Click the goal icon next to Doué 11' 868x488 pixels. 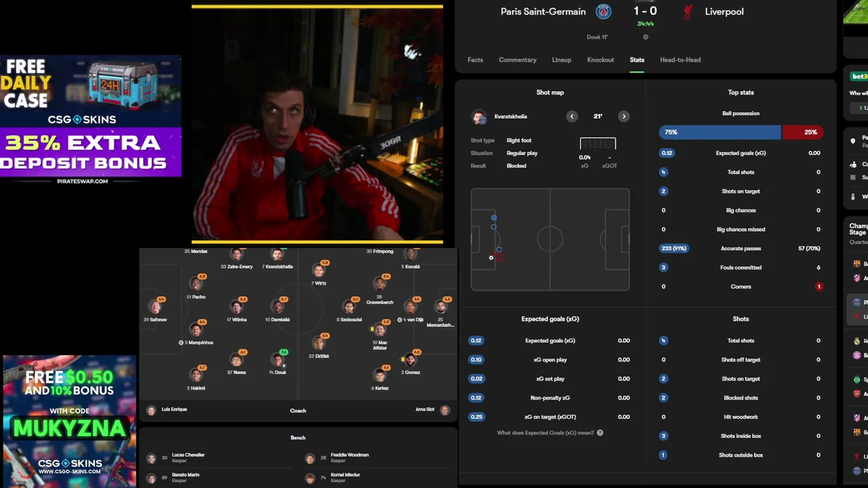(x=646, y=37)
